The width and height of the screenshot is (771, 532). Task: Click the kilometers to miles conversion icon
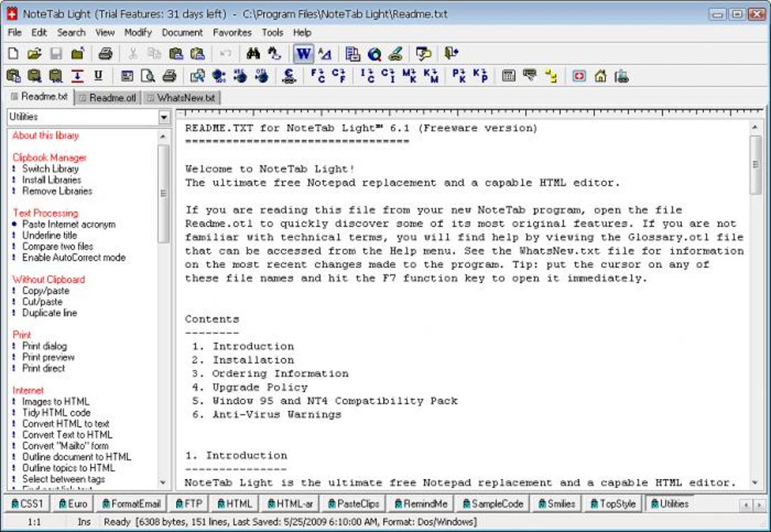(x=431, y=76)
